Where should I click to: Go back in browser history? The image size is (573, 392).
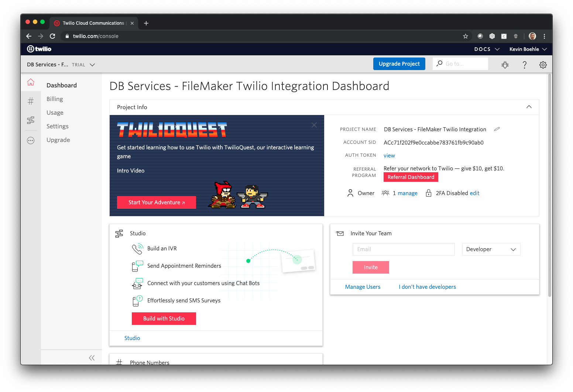pyautogui.click(x=29, y=36)
